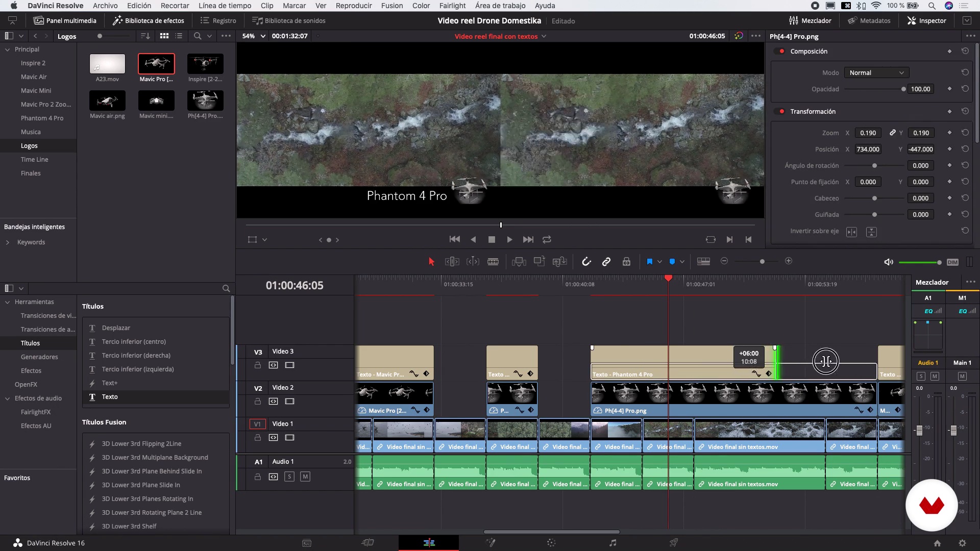Add a blue marker on timeline
The height and width of the screenshot is (551, 980).
[x=672, y=262]
